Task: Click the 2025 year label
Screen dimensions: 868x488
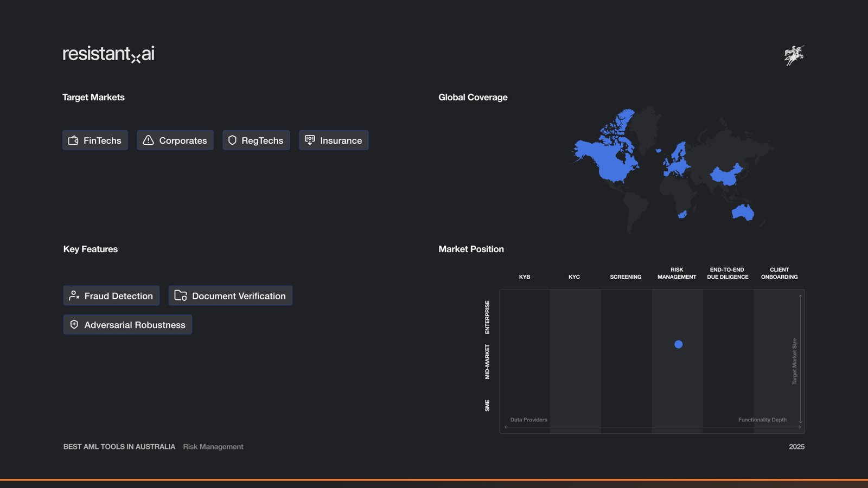Action: click(797, 447)
